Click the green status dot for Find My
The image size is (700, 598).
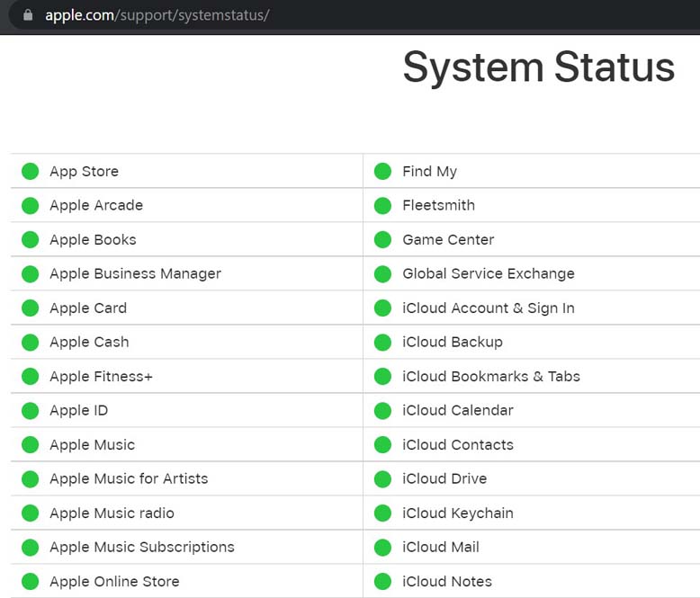pos(382,172)
